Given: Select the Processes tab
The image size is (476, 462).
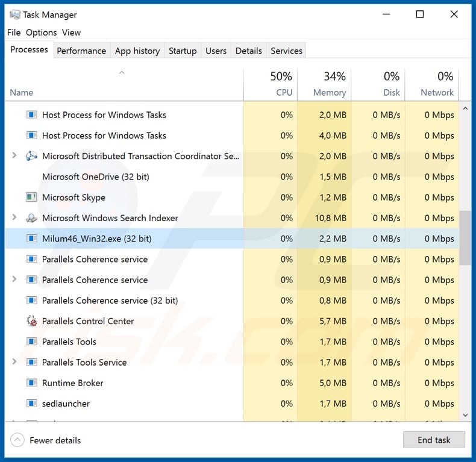Looking at the screenshot, I should [29, 49].
